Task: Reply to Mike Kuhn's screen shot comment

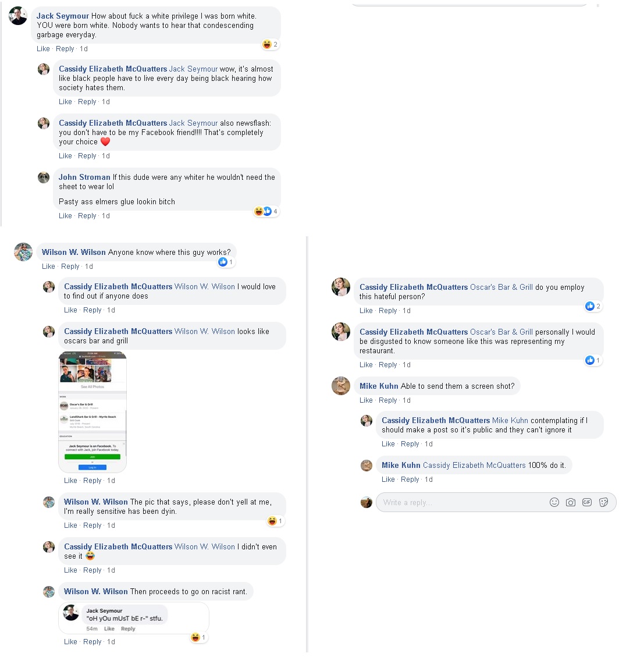Action: (x=388, y=400)
